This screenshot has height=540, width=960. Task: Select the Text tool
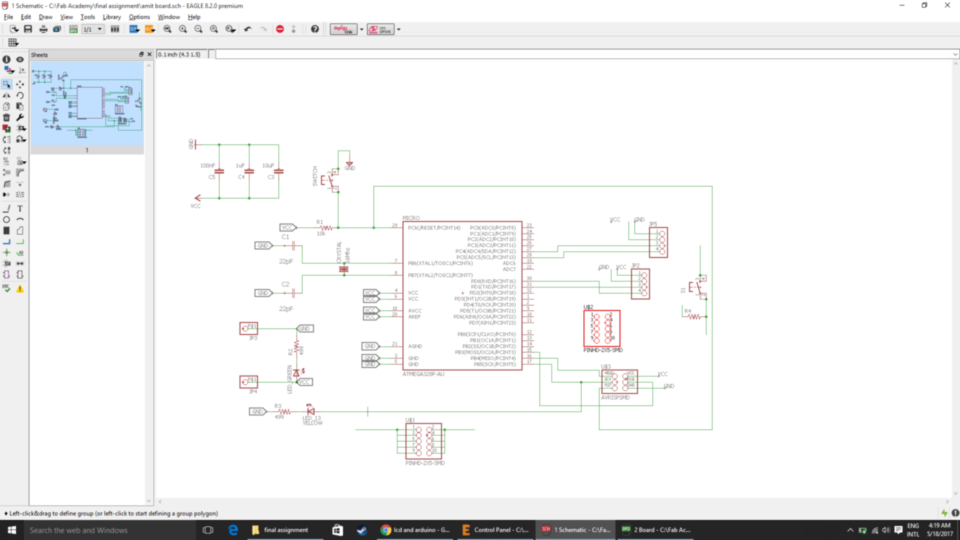coord(20,209)
